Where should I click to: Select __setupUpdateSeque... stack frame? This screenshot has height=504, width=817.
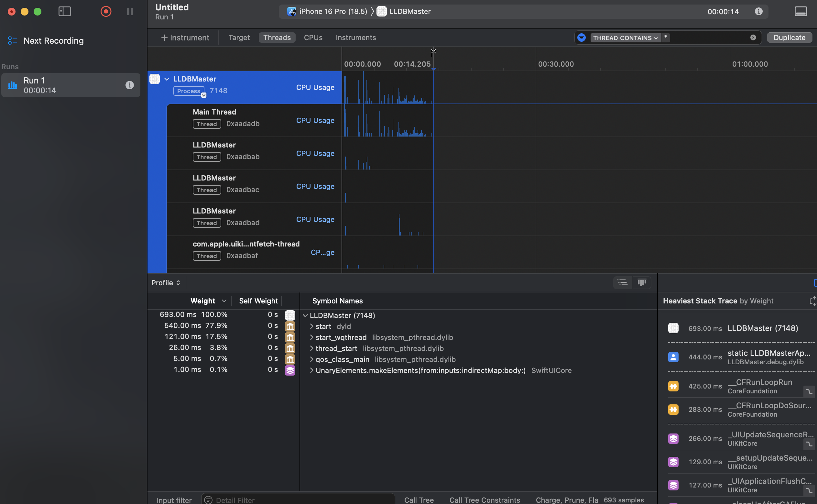click(741, 462)
